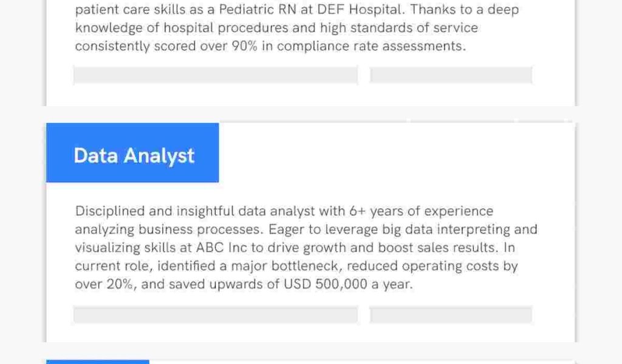Image resolution: width=622 pixels, height=364 pixels.
Task: Click the word "bottleneck"
Action: (x=302, y=266)
